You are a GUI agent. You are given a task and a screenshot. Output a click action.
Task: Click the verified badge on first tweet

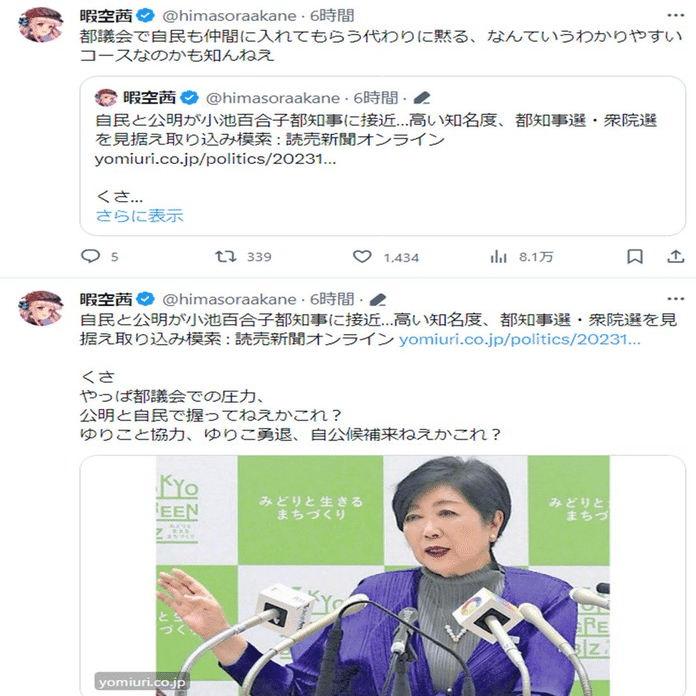(x=145, y=16)
